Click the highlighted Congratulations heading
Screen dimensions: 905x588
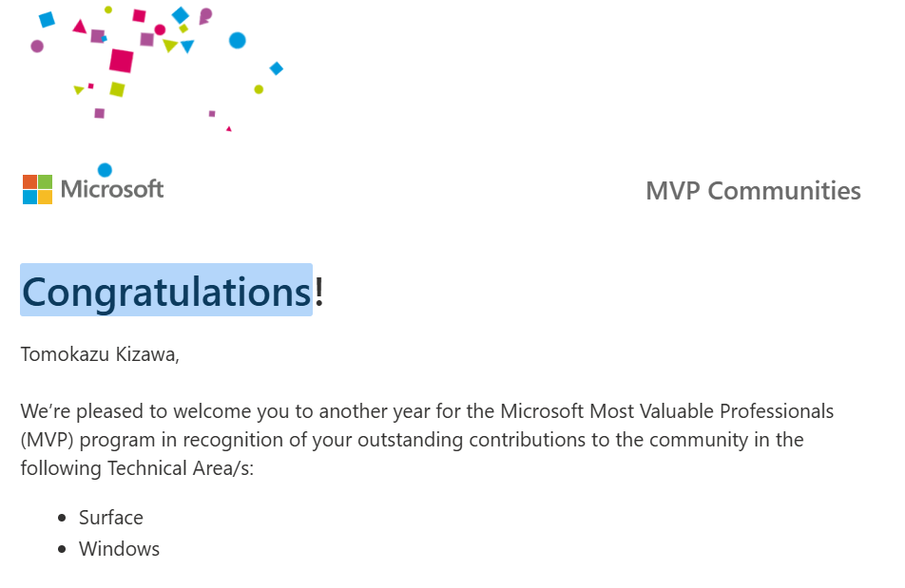(166, 291)
